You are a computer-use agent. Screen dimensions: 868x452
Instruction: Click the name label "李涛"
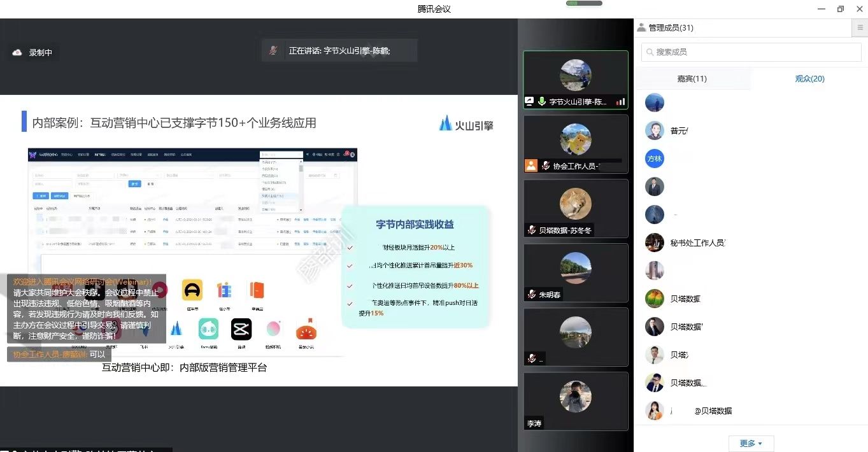[534, 423]
